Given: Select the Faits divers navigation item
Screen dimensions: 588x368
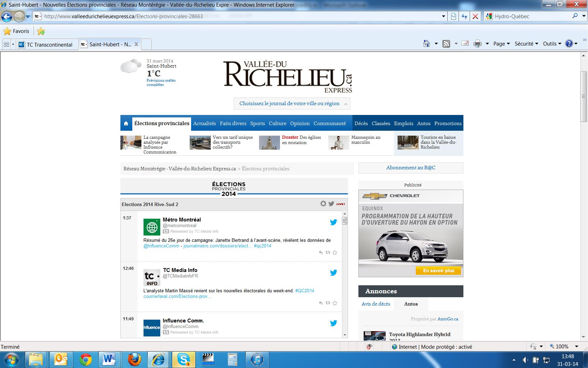Looking at the screenshot, I should point(233,123).
